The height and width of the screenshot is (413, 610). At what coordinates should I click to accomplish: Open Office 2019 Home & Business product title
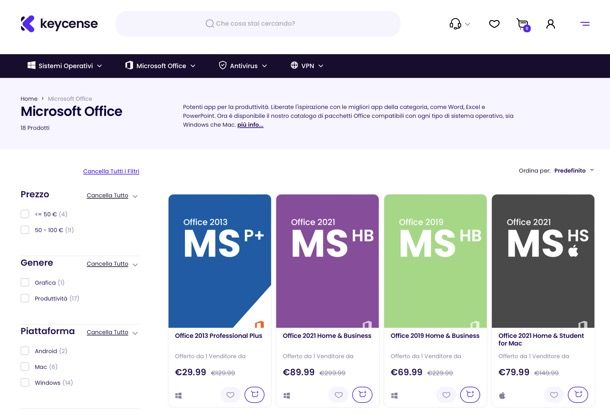[x=435, y=336]
